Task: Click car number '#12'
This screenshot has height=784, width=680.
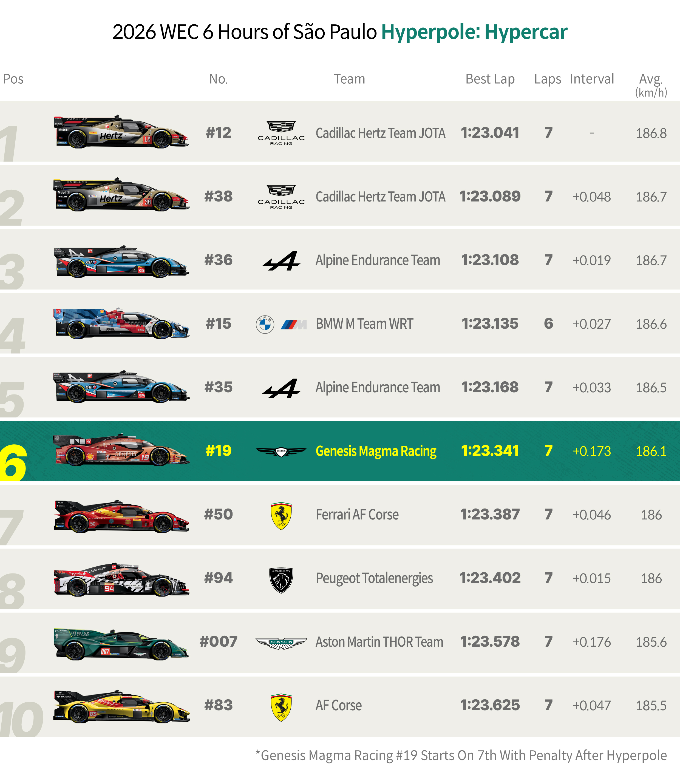Action: tap(219, 133)
